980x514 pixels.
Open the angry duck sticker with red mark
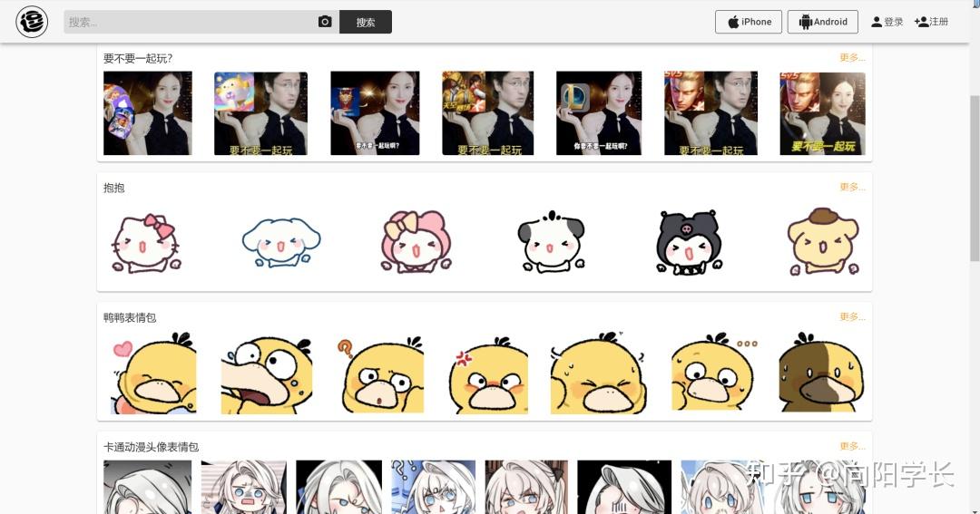click(488, 374)
